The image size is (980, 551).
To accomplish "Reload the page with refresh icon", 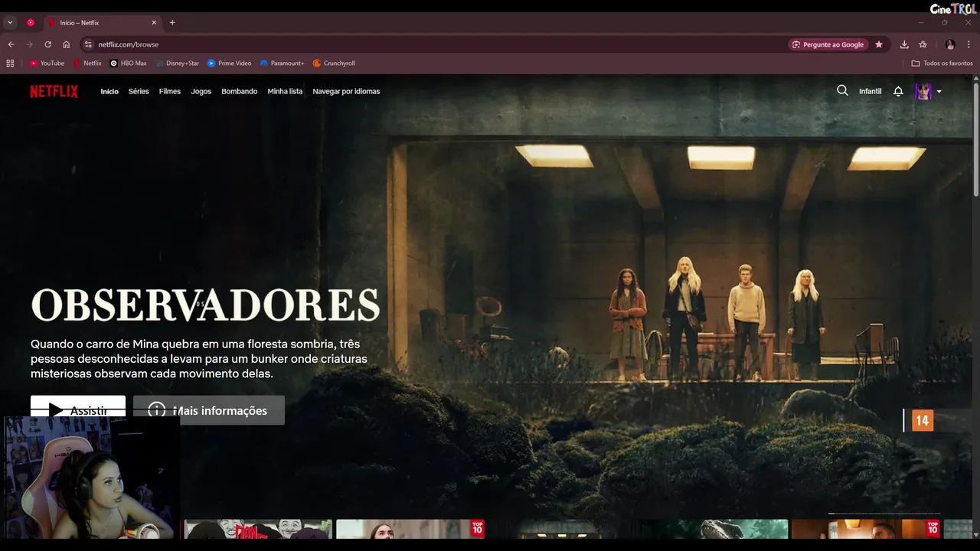I will coord(47,44).
